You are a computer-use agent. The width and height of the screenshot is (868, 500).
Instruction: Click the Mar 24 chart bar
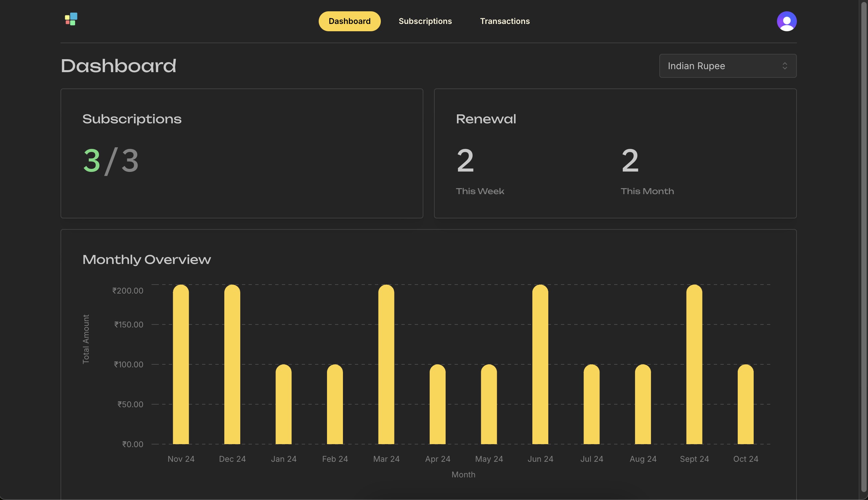(x=386, y=364)
